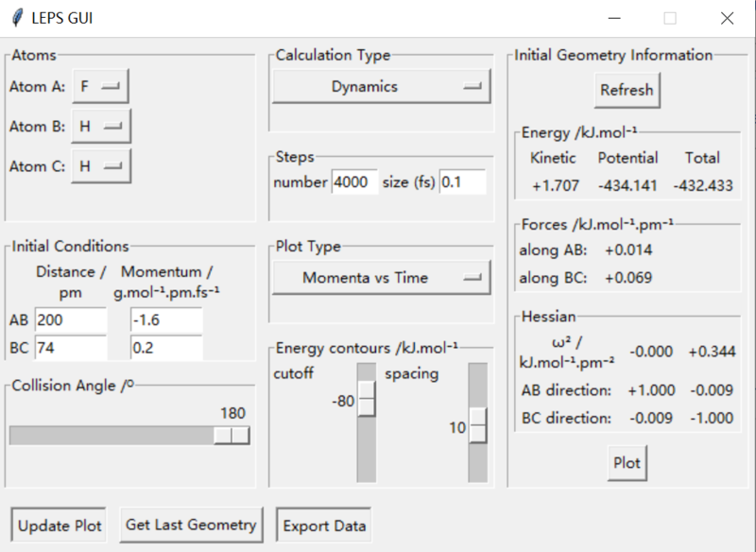This screenshot has width=756, height=552.
Task: Click the Collision Angle slider handle
Action: click(232, 435)
